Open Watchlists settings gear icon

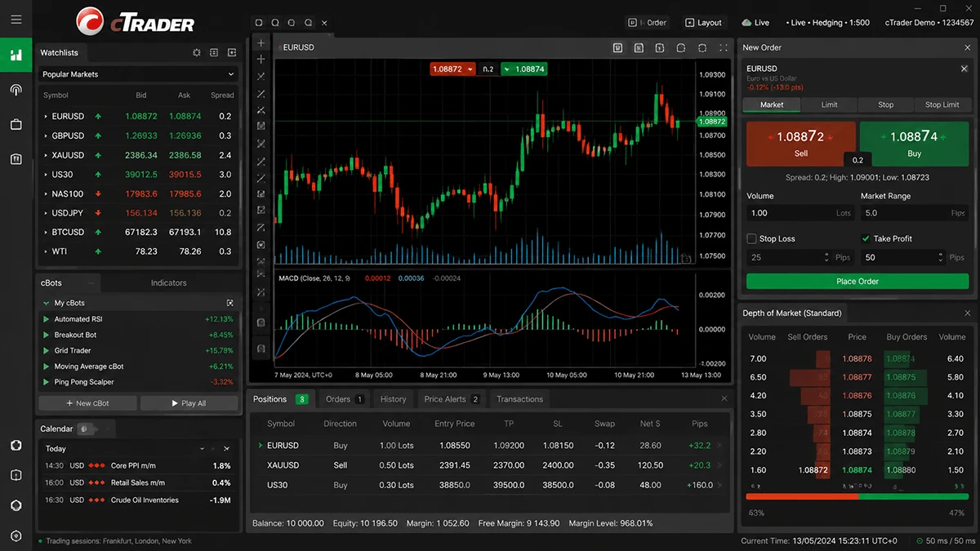197,52
